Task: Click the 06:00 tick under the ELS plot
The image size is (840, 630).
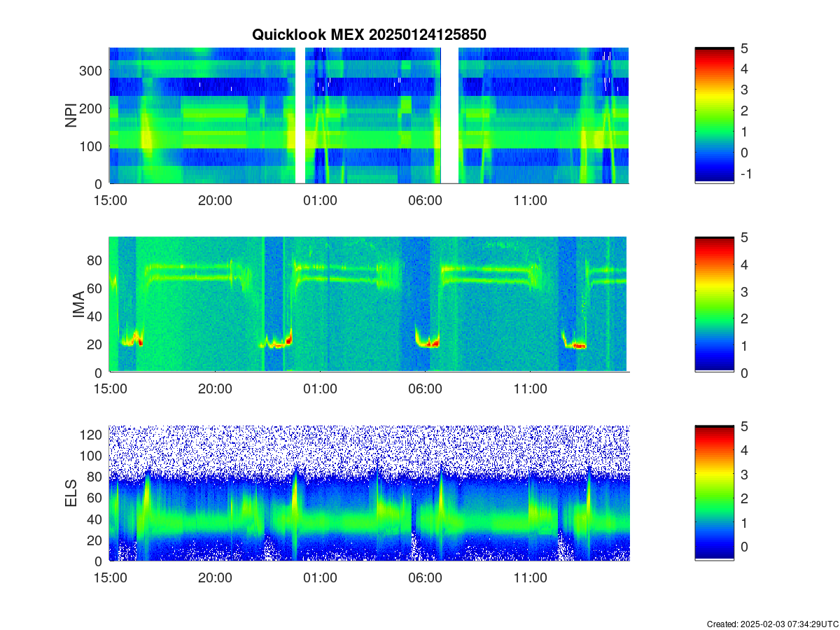Action: tap(425, 577)
